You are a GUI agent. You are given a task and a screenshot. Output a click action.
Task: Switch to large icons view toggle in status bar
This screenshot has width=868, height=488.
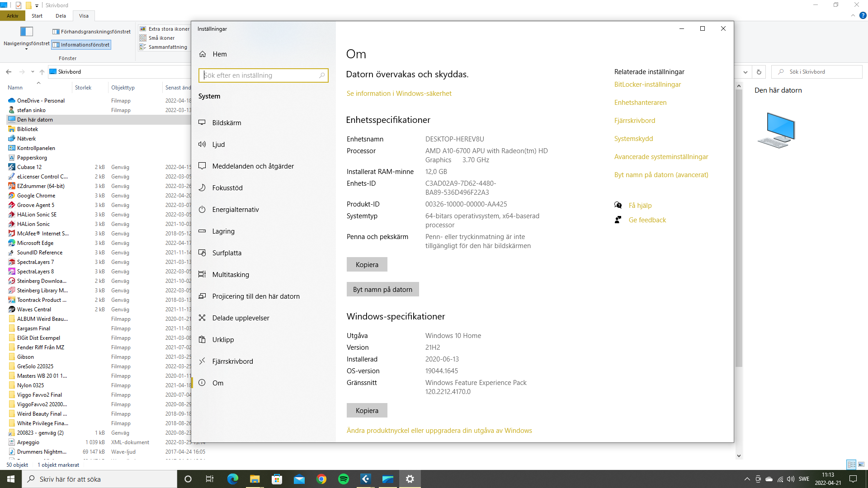point(861,465)
